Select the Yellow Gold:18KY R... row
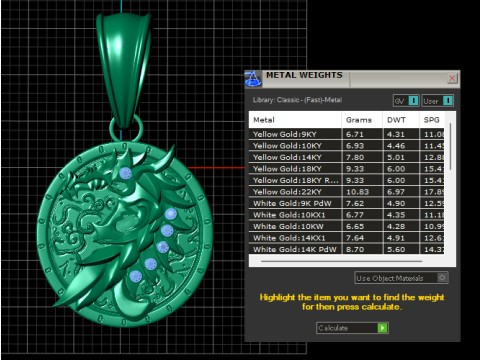This screenshot has width=480, height=360. point(346,180)
